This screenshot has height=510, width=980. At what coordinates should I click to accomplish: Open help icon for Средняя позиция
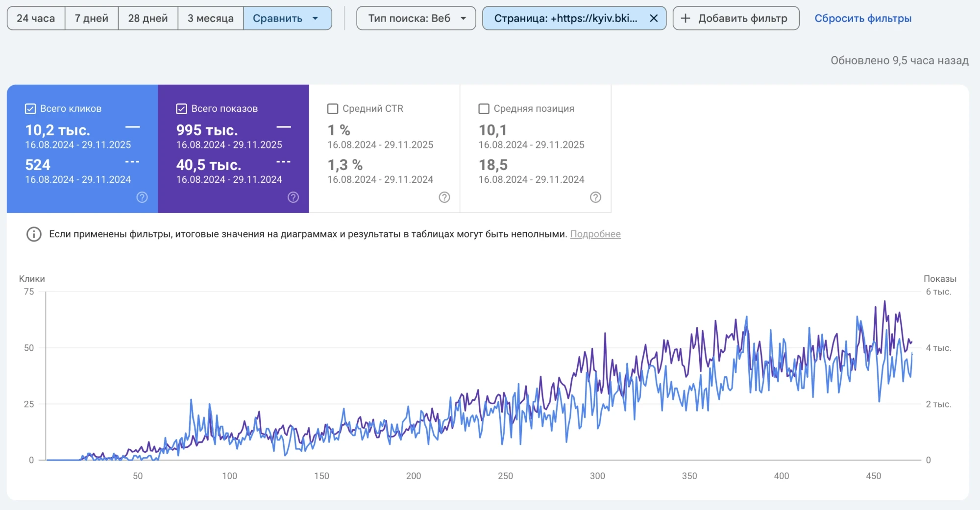pos(595,197)
